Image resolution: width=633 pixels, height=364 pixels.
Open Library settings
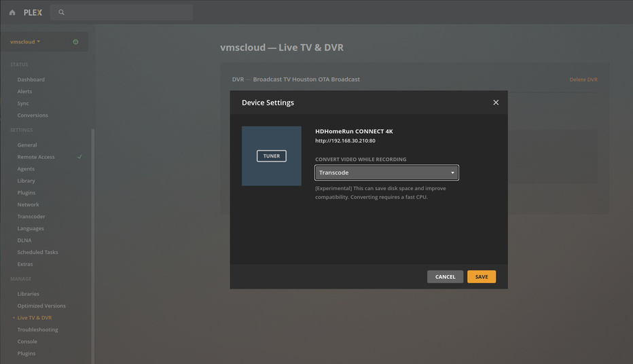click(x=26, y=181)
